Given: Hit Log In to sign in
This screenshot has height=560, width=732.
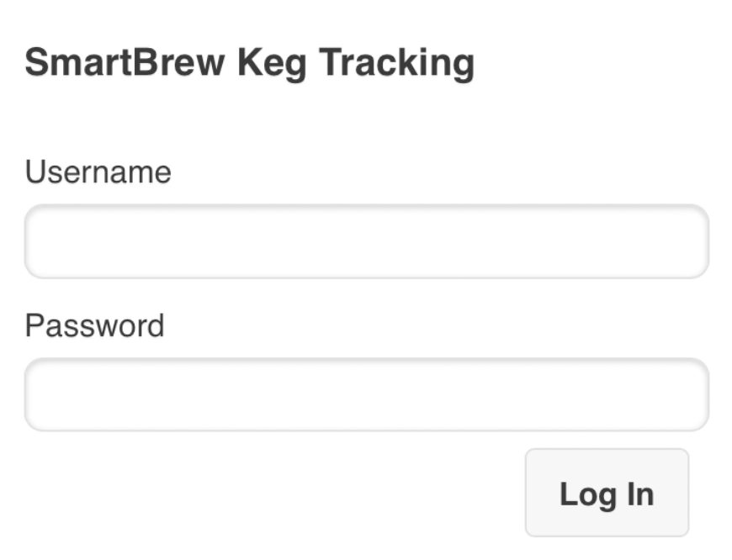Looking at the screenshot, I should (x=607, y=493).
